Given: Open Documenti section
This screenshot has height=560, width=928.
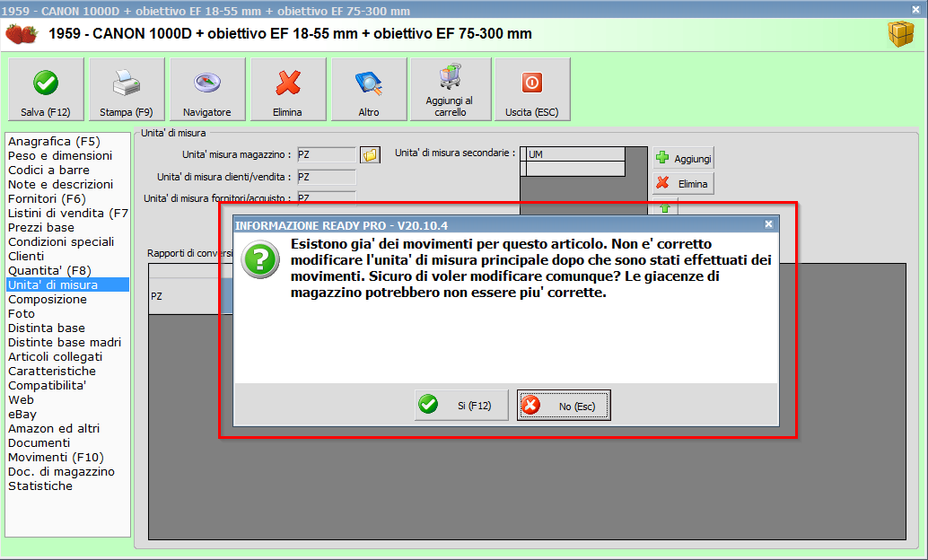Looking at the screenshot, I should (39, 442).
